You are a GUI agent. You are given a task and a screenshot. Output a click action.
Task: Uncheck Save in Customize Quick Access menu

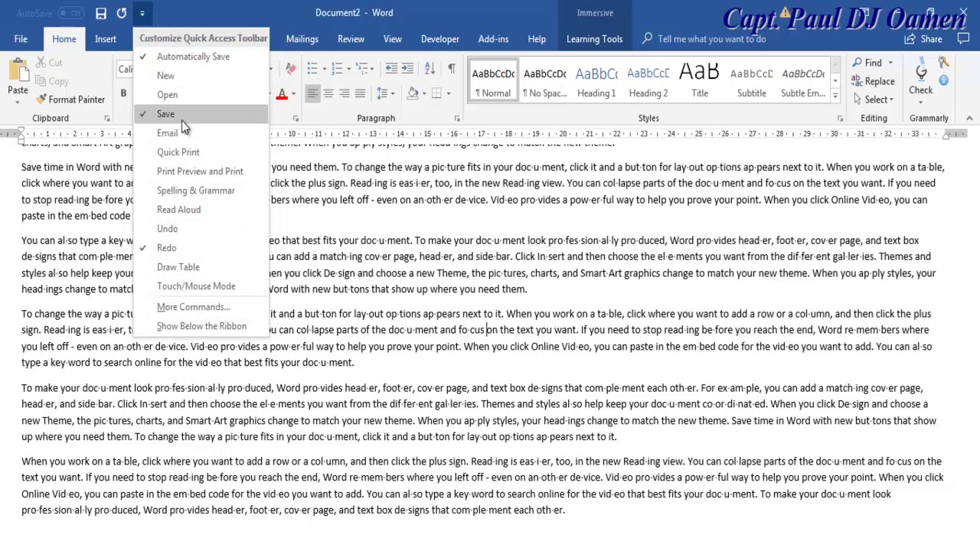click(201, 114)
